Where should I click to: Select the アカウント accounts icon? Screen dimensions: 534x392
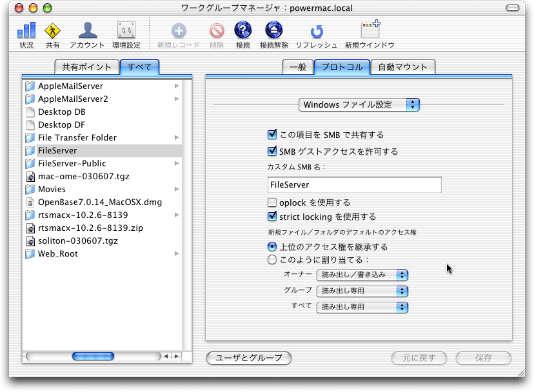tap(87, 31)
